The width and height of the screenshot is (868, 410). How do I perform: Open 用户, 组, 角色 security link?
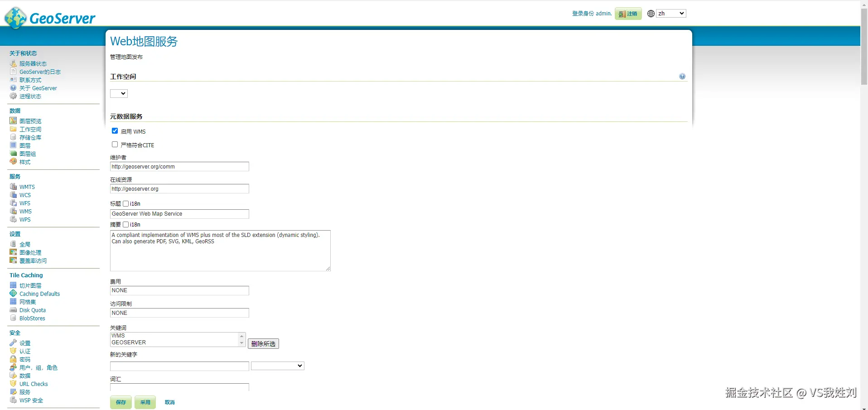[x=39, y=368]
